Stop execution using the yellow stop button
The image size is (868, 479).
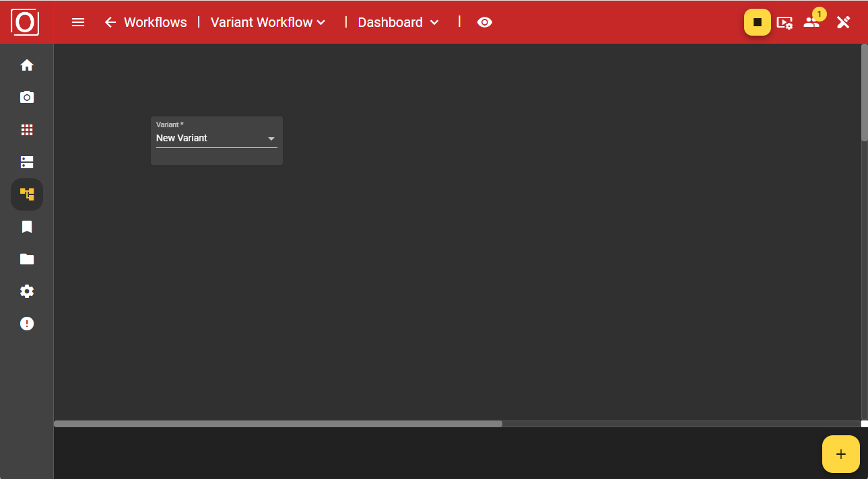[757, 22]
